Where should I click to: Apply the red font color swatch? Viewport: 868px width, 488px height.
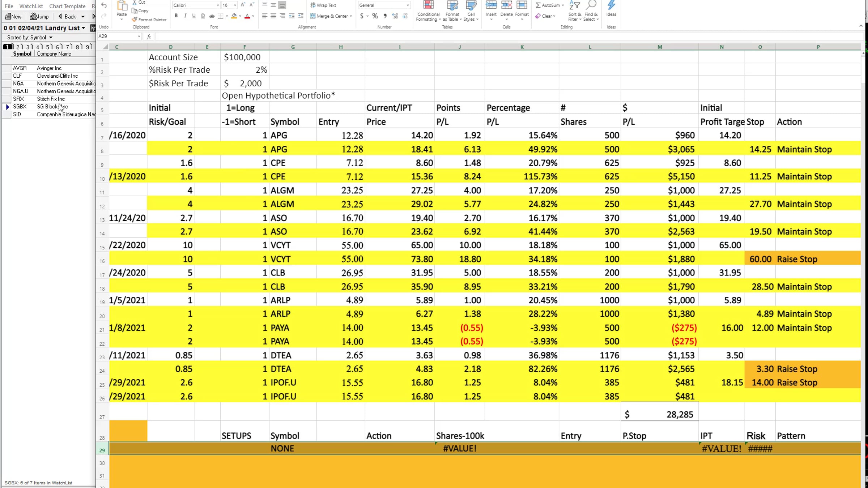247,16
